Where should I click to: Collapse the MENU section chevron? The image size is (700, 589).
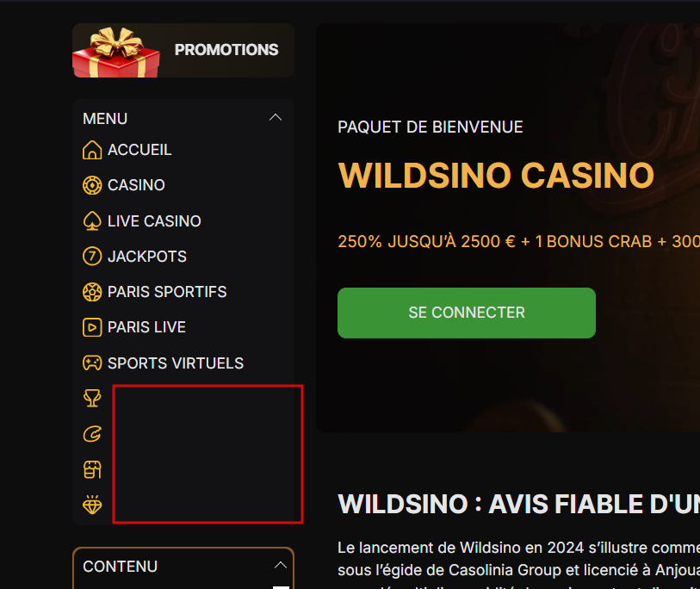[276, 117]
